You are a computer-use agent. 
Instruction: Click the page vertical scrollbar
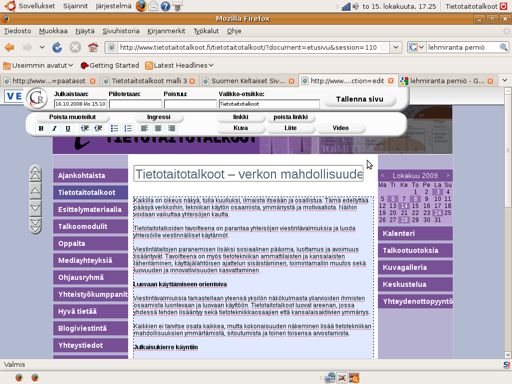coord(508,222)
